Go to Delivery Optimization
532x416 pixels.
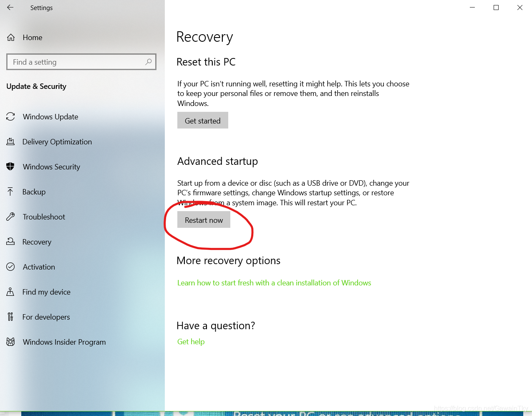point(57,142)
